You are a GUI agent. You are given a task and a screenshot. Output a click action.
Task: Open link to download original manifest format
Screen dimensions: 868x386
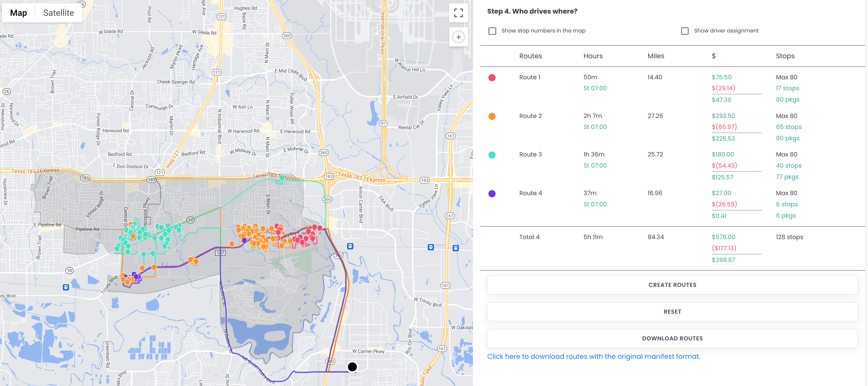tap(593, 356)
